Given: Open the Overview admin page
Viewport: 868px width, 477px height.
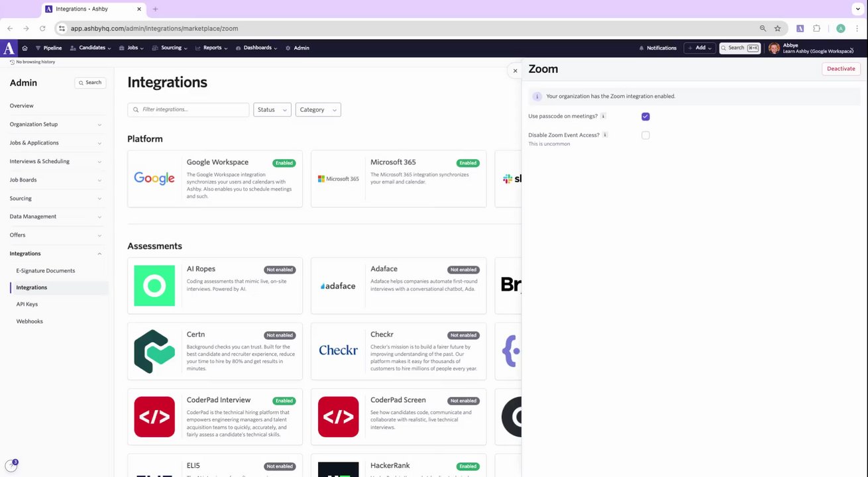Looking at the screenshot, I should pyautogui.click(x=22, y=106).
